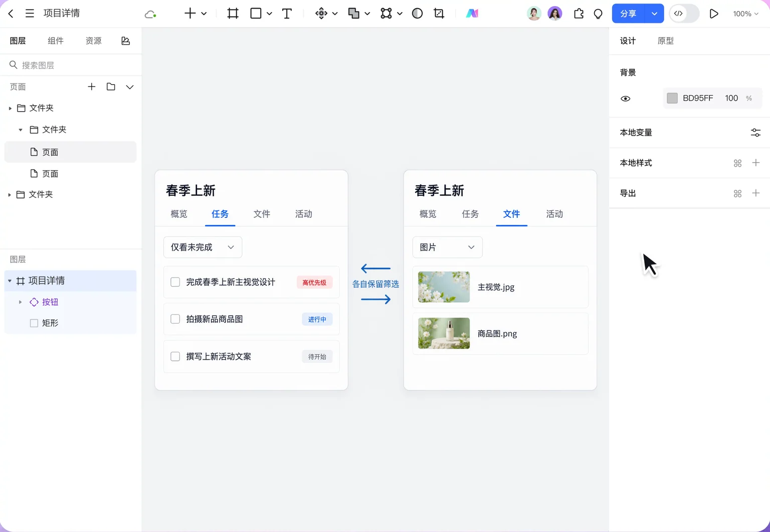Open the zoom level 100% dropdown
Viewport: 770px width, 532px height.
745,14
